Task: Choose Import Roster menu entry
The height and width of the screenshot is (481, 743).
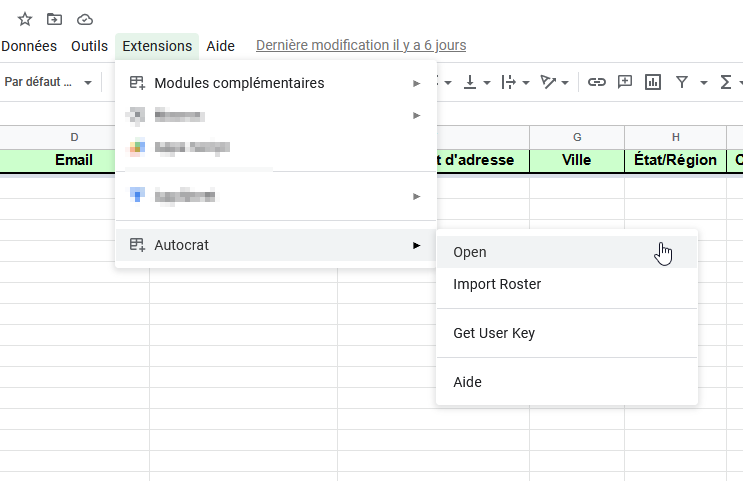Action: pyautogui.click(x=497, y=284)
